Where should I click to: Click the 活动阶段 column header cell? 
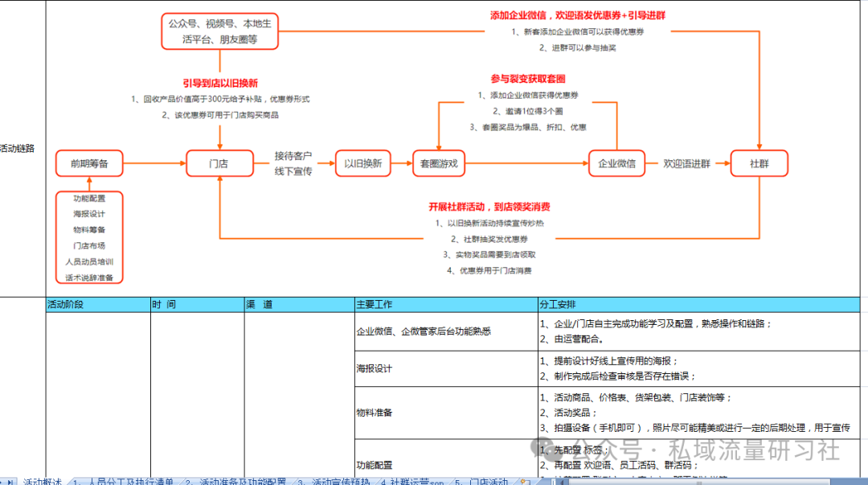(99, 304)
